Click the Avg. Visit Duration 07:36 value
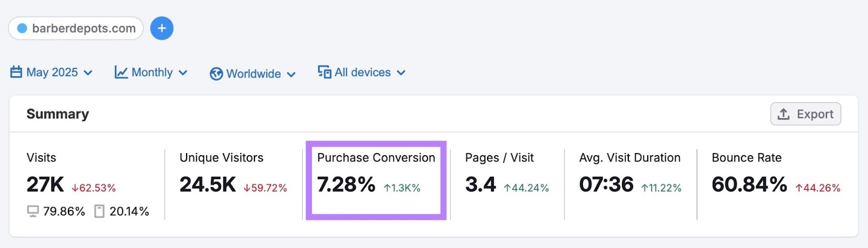This screenshot has width=868, height=248. pyautogui.click(x=606, y=185)
